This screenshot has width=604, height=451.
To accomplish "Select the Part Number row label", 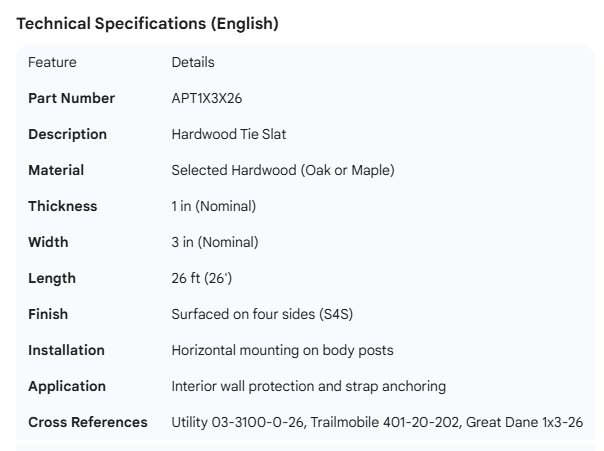I will tap(71, 98).
